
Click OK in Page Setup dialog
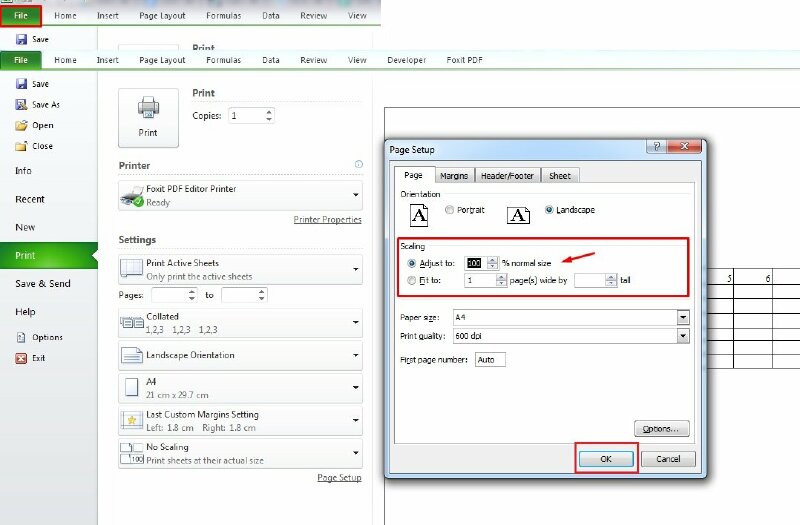[606, 459]
